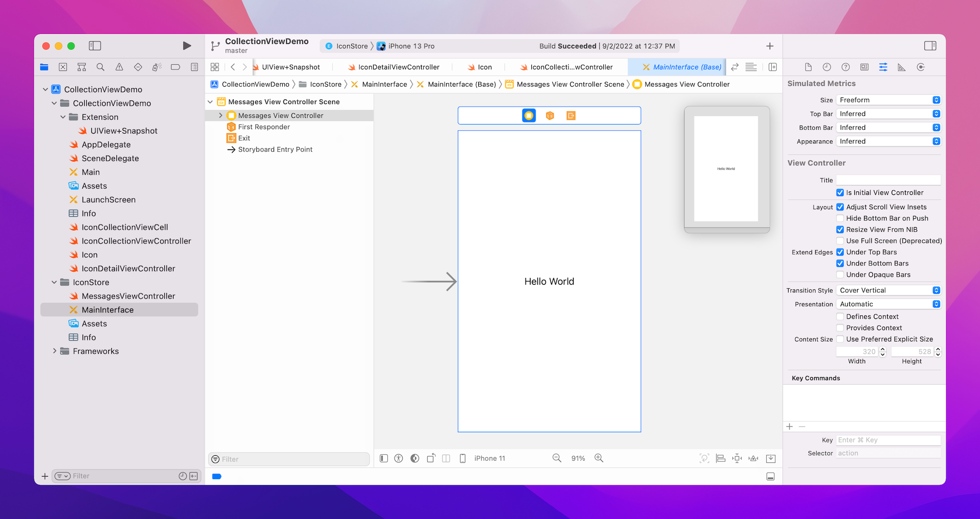
Task: Click the view controller Title field
Action: (x=888, y=180)
